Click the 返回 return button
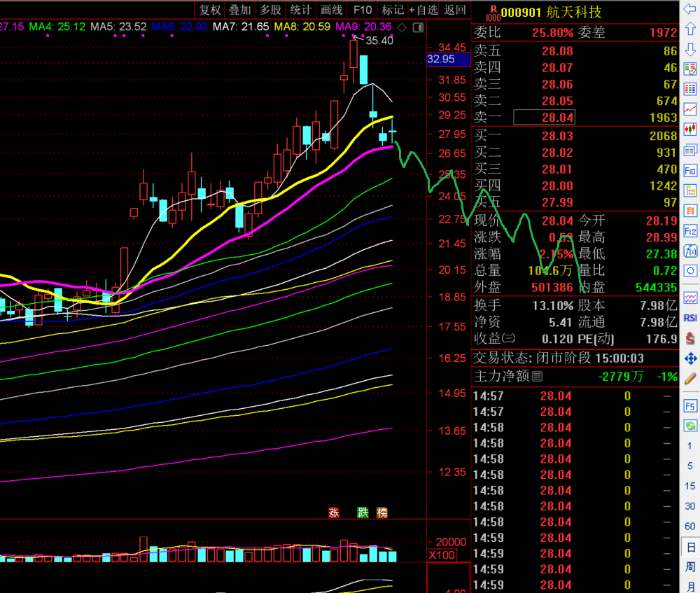700x593 pixels. (455, 10)
